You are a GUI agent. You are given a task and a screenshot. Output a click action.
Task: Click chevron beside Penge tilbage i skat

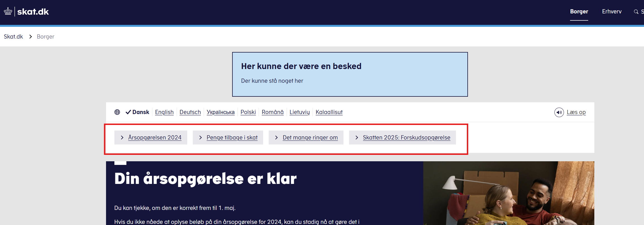[x=200, y=138]
